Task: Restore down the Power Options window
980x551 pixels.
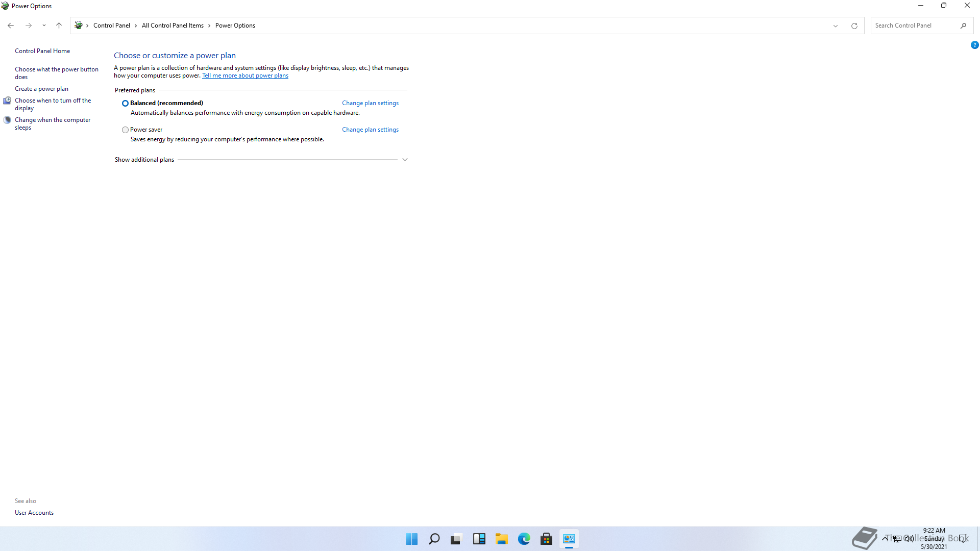Action: coord(944,6)
